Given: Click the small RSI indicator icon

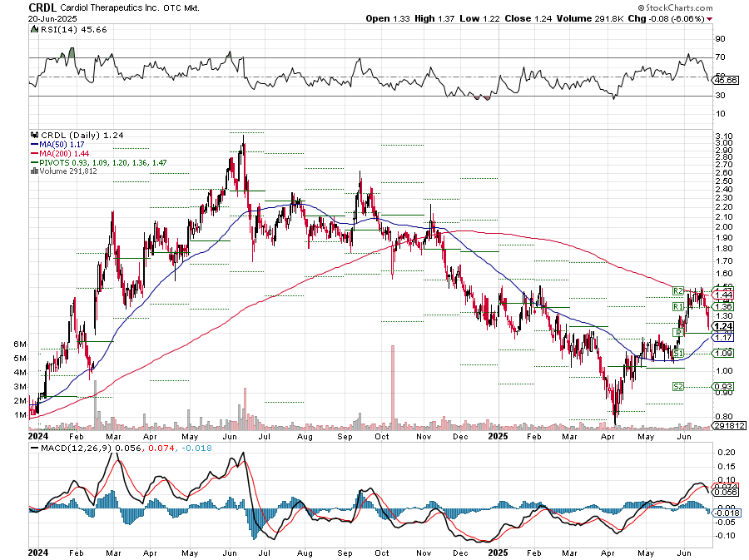Looking at the screenshot, I should (34, 29).
